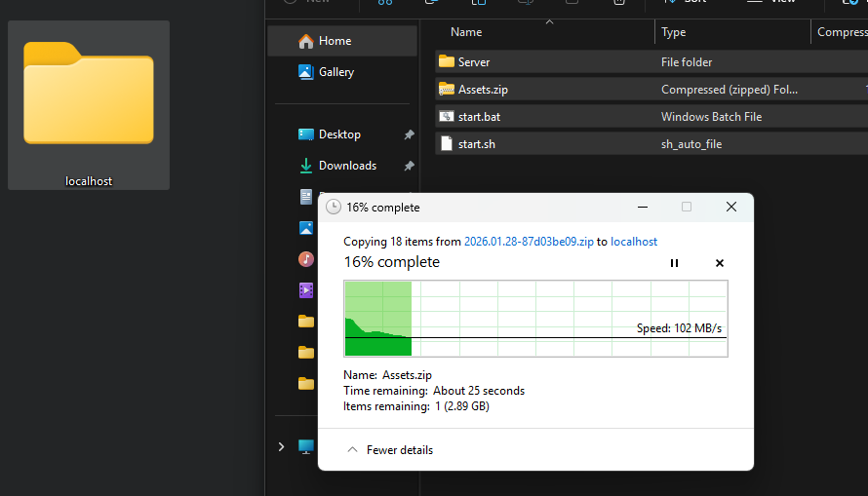Open the Desktop quick access entry

click(339, 134)
